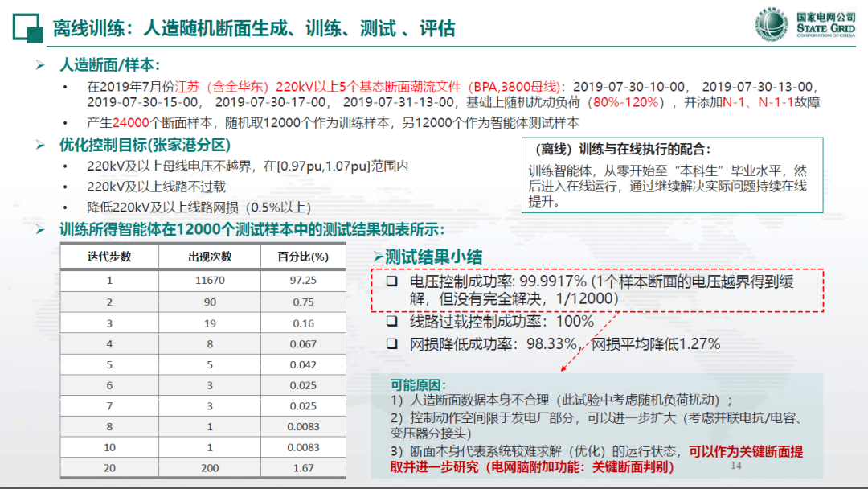Click the cell value 11670
Viewport: 868px width, 489px height.
pos(210,280)
